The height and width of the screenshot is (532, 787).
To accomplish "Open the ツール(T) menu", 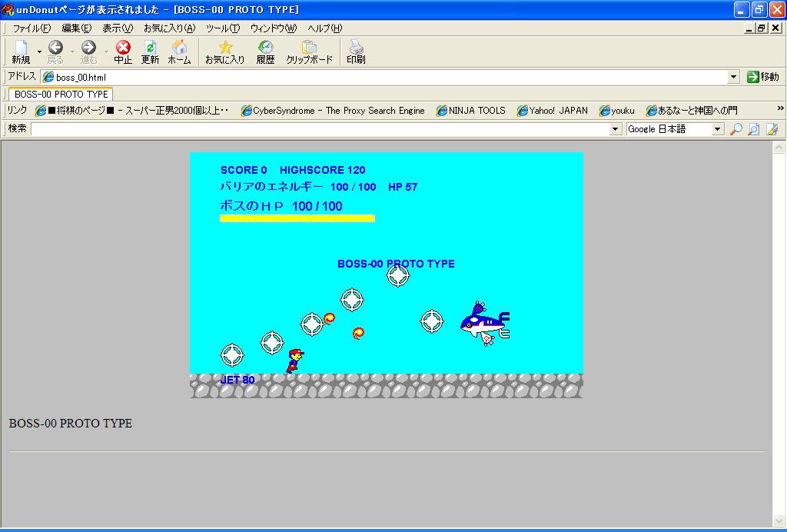I will 223,28.
